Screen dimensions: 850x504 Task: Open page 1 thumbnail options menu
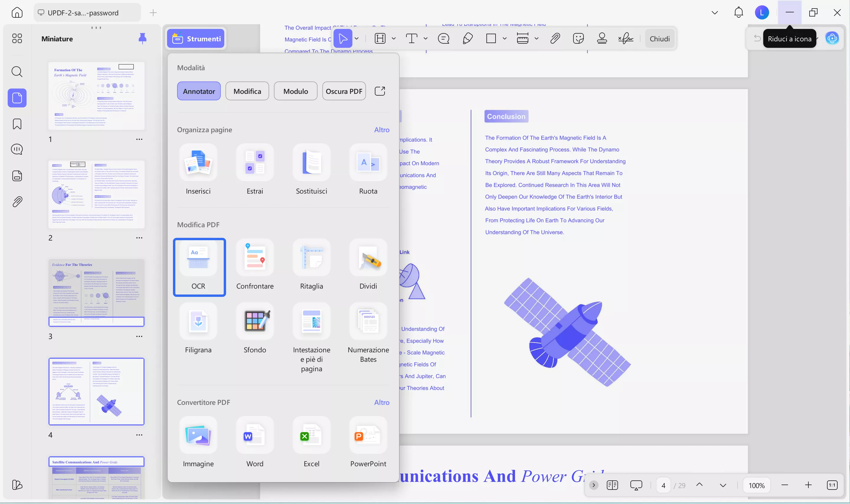pyautogui.click(x=139, y=139)
